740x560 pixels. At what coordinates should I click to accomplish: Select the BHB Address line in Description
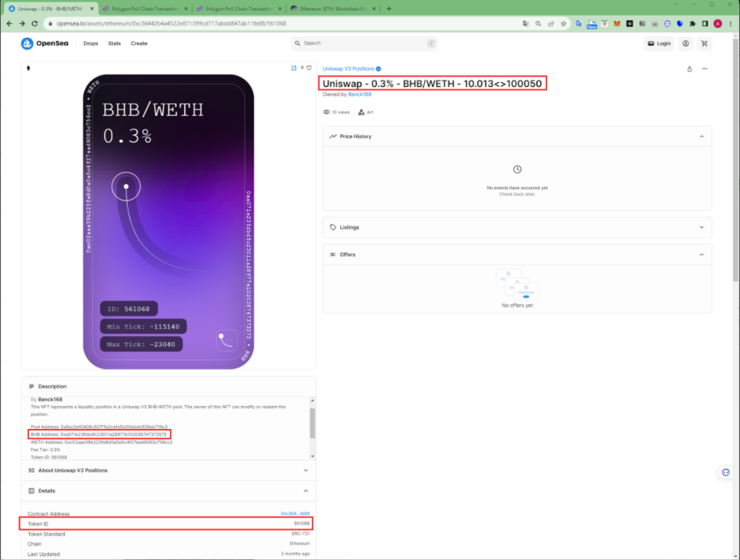[x=99, y=434]
